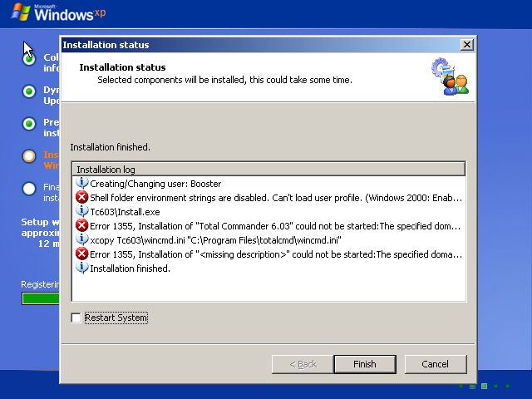The image size is (532, 399).
Task: Click the Finish button
Action: [365, 364]
